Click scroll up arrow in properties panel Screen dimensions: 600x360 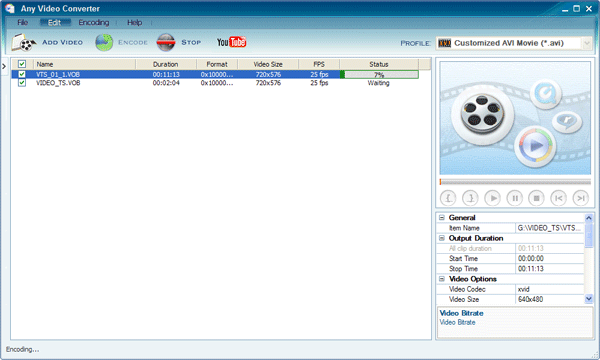point(589,218)
